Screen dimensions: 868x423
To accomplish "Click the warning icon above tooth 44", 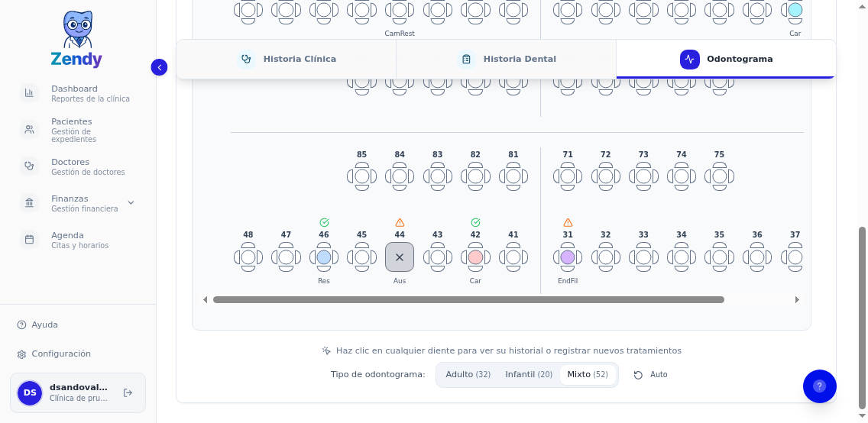I will (400, 223).
